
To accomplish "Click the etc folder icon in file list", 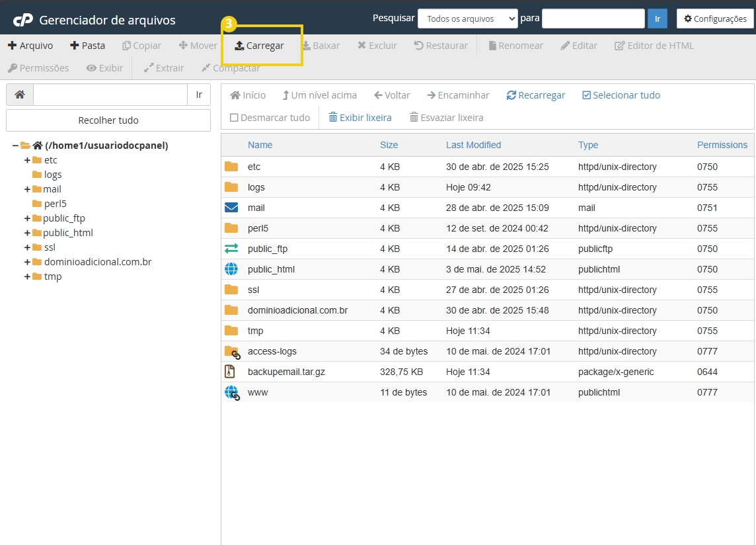I will pyautogui.click(x=231, y=167).
